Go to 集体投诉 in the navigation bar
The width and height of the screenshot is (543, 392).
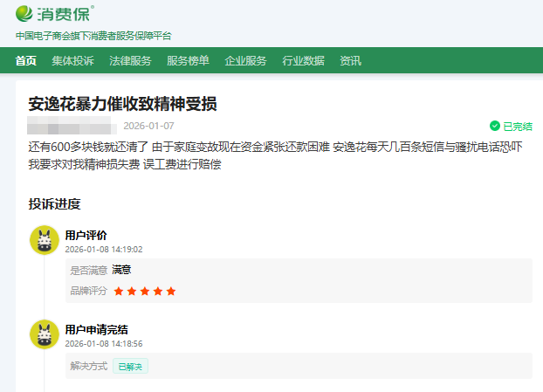tap(72, 60)
